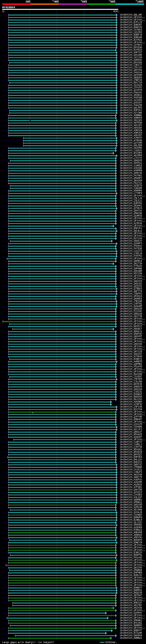146x644 pixels.
Task: Click the red 20% identity legend segment
Action: click(x=16, y=4)
